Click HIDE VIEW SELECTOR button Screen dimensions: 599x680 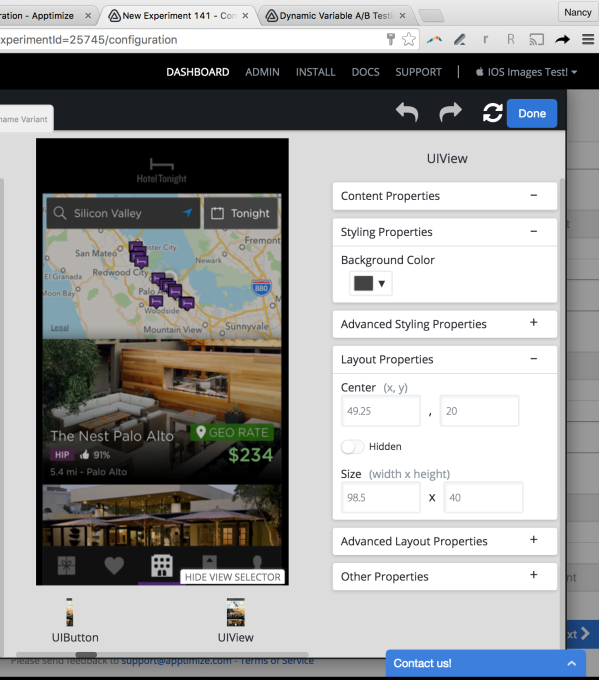[232, 577]
